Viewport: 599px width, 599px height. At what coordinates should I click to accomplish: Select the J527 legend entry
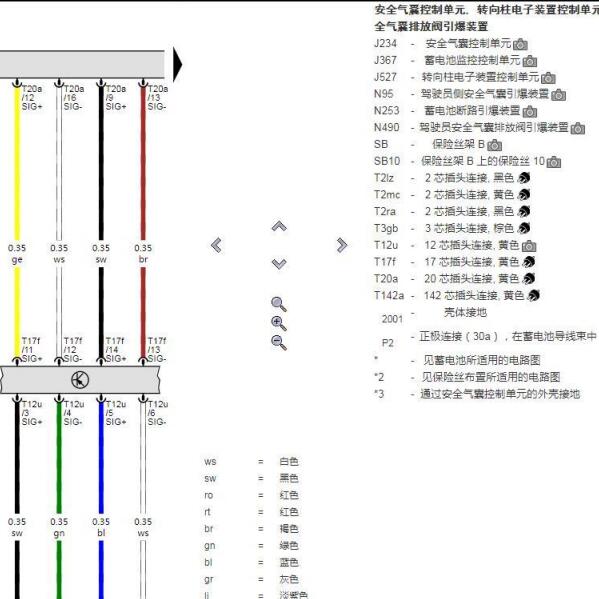(465, 77)
